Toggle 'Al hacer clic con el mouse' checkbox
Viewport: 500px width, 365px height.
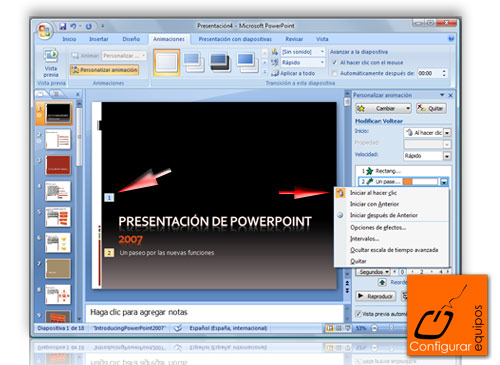(x=334, y=63)
